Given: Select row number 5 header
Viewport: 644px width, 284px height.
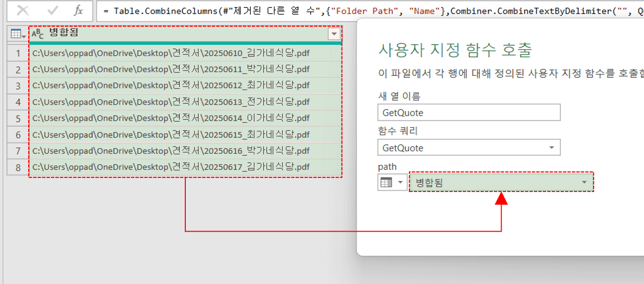Looking at the screenshot, I should pos(18,119).
